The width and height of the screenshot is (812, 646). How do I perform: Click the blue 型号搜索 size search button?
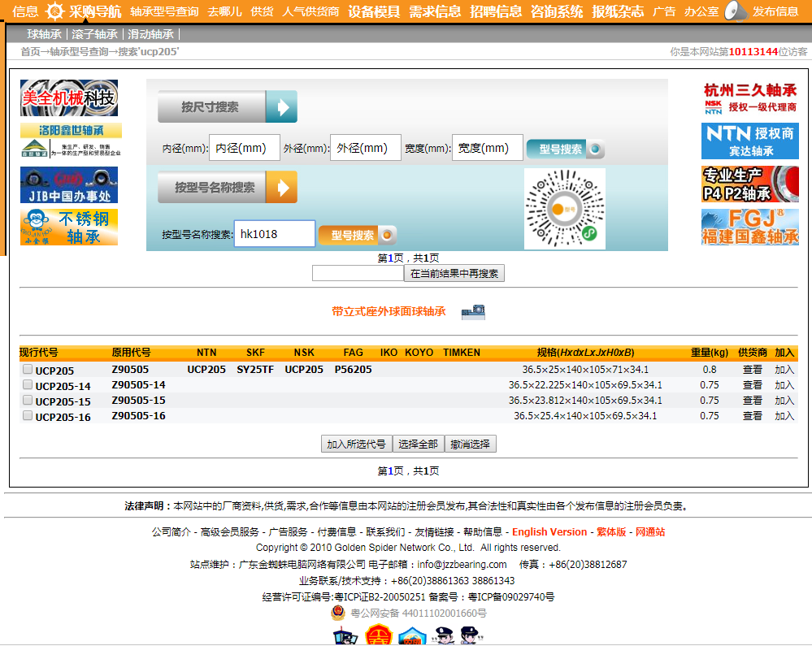566,149
